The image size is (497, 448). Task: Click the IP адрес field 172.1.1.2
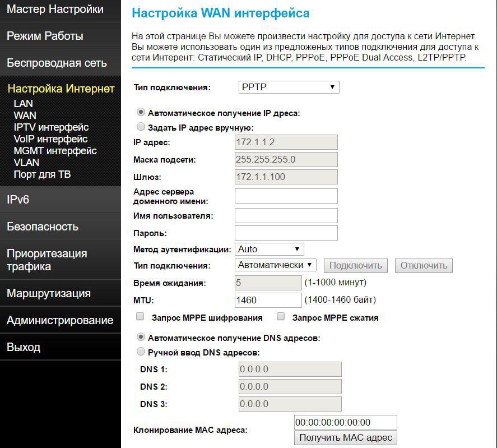286,142
